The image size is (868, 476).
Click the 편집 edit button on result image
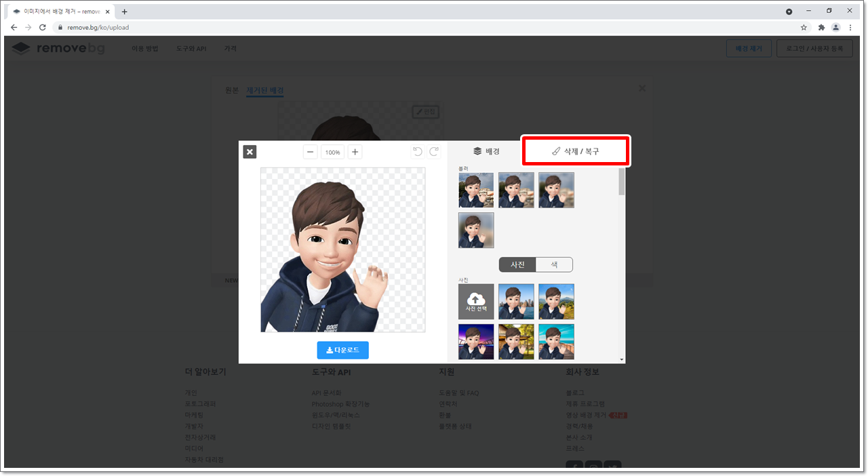pos(427,112)
